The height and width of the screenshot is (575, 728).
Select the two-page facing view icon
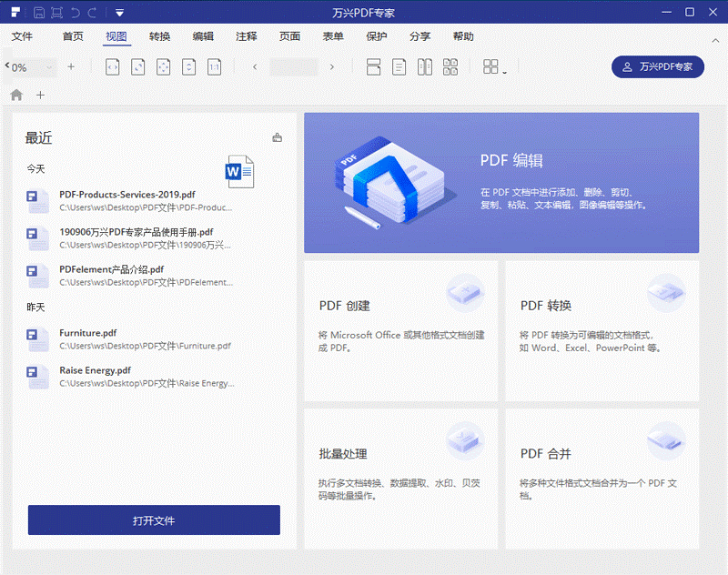coord(424,66)
